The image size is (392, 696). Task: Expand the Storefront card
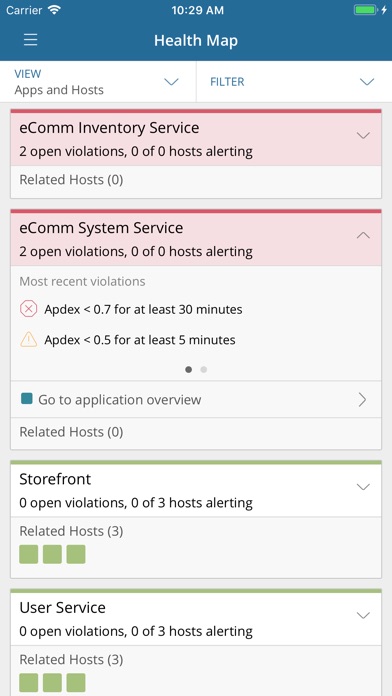pyautogui.click(x=363, y=487)
